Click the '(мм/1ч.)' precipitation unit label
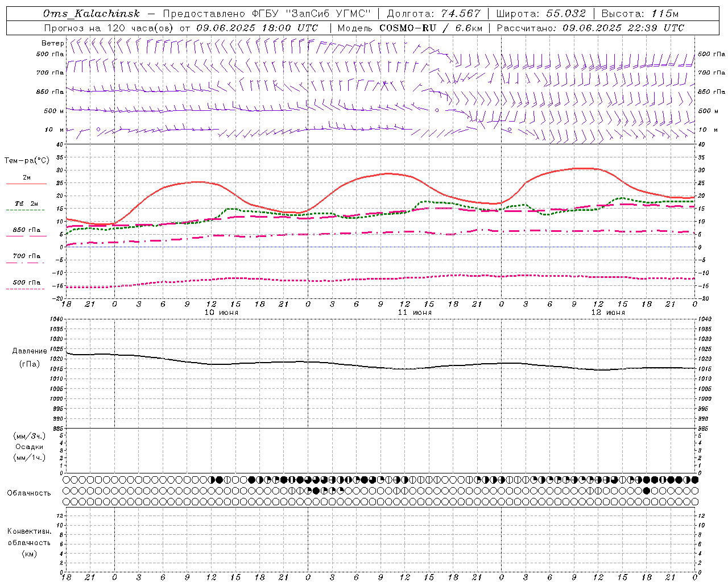Viewport: 728px width, 582px height. pyautogui.click(x=30, y=458)
